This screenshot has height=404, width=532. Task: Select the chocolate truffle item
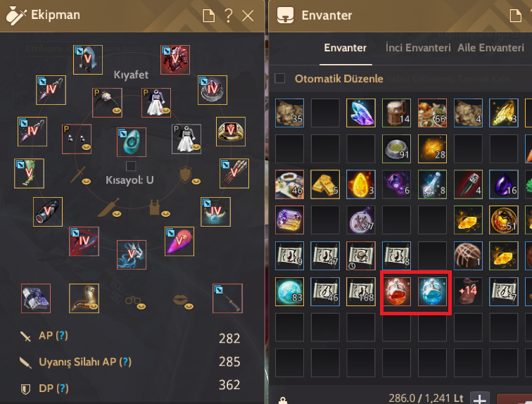(x=468, y=255)
